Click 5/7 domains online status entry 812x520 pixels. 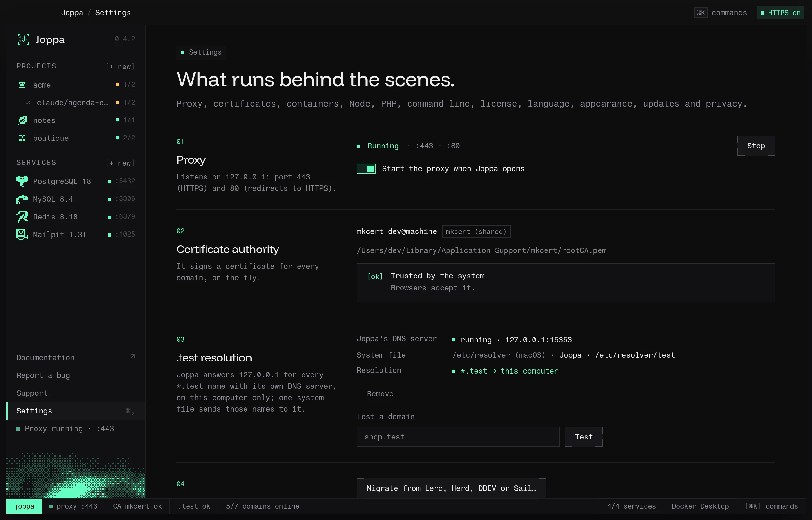[x=262, y=506]
